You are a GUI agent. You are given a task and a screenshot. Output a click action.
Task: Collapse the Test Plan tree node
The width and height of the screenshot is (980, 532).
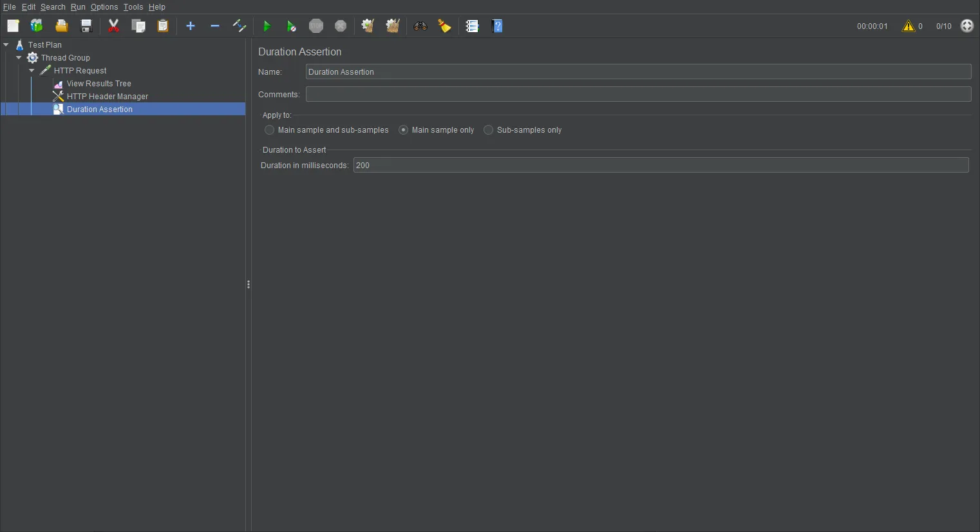(6, 45)
